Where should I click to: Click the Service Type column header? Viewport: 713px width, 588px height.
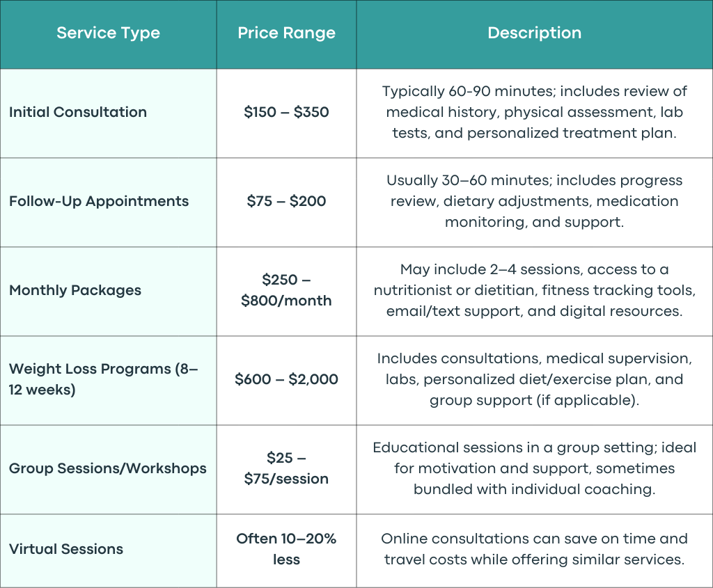click(108, 33)
